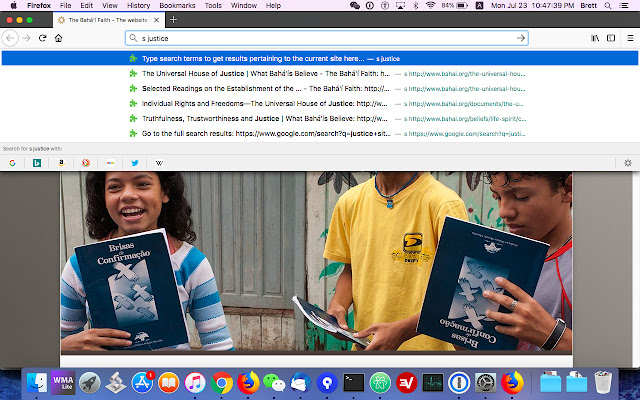The width and height of the screenshot is (640, 400).
Task: Open the Tools menu
Action: [213, 5]
